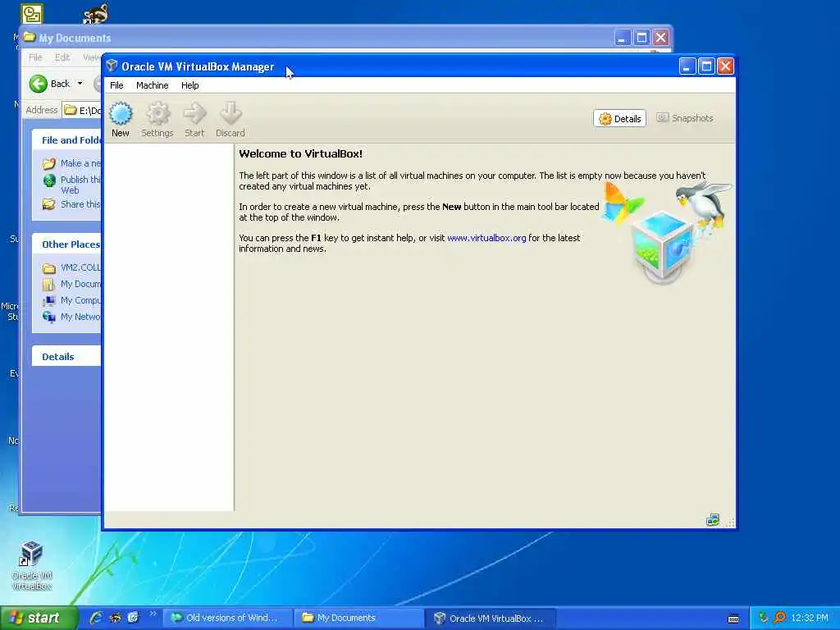Image resolution: width=840 pixels, height=630 pixels.
Task: Open My Network Places icon in Other Places
Action: (x=49, y=317)
